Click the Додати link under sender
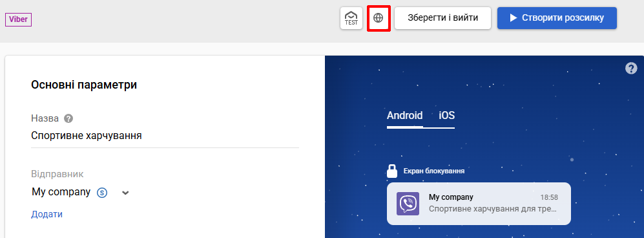Viewport: 644px width, 238px height. [x=47, y=214]
